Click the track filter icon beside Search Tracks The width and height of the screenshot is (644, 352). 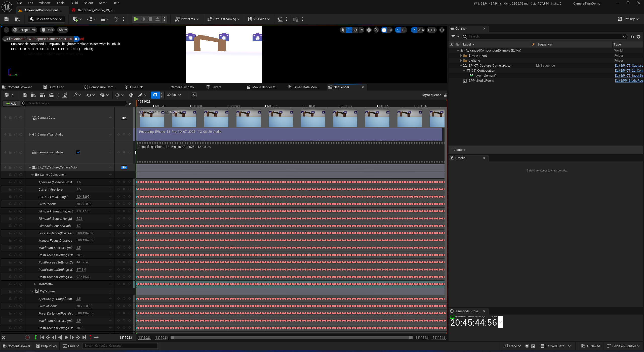tap(130, 103)
